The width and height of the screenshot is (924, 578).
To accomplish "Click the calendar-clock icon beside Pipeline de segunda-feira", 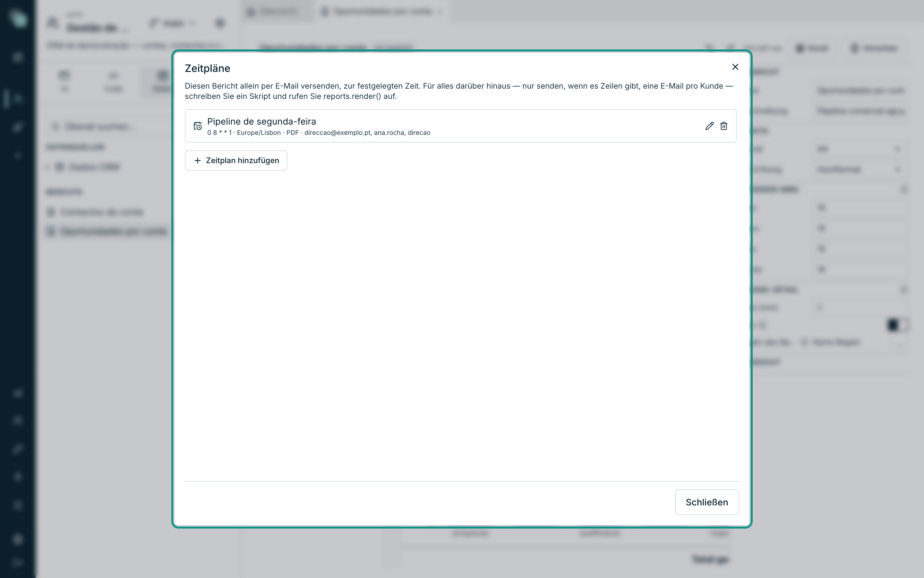I will pyautogui.click(x=197, y=126).
